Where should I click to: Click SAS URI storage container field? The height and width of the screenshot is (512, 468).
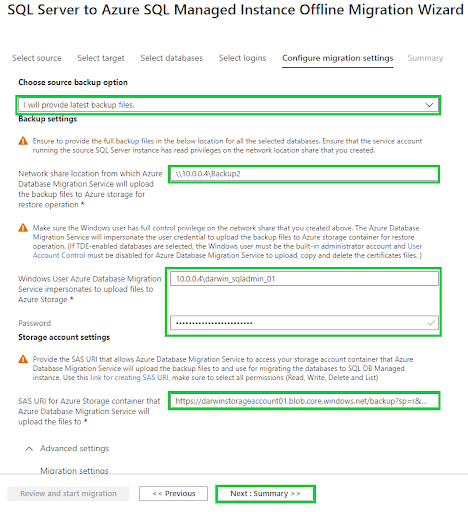coord(304,401)
